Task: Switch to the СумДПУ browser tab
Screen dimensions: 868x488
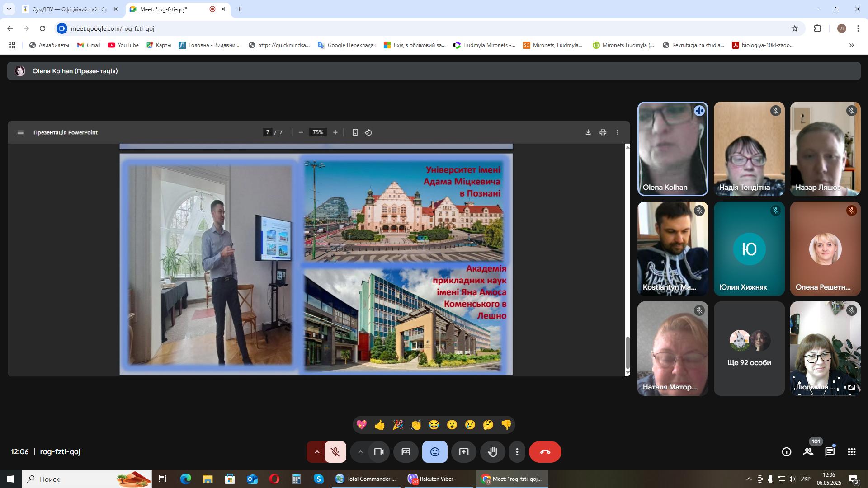Action: (70, 9)
